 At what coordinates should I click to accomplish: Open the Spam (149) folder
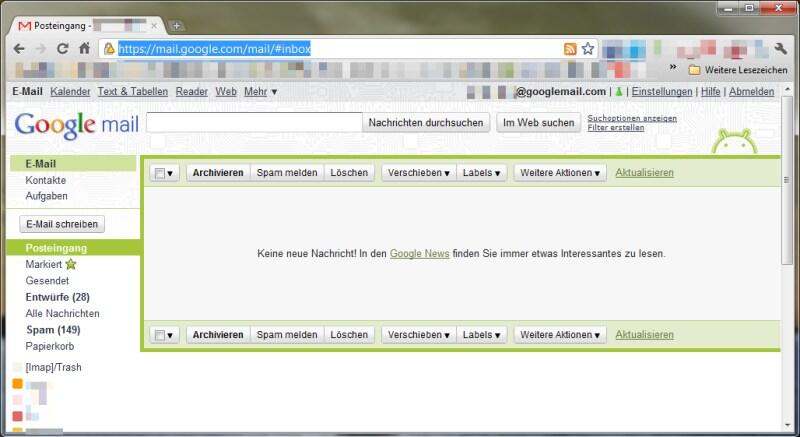pos(54,330)
